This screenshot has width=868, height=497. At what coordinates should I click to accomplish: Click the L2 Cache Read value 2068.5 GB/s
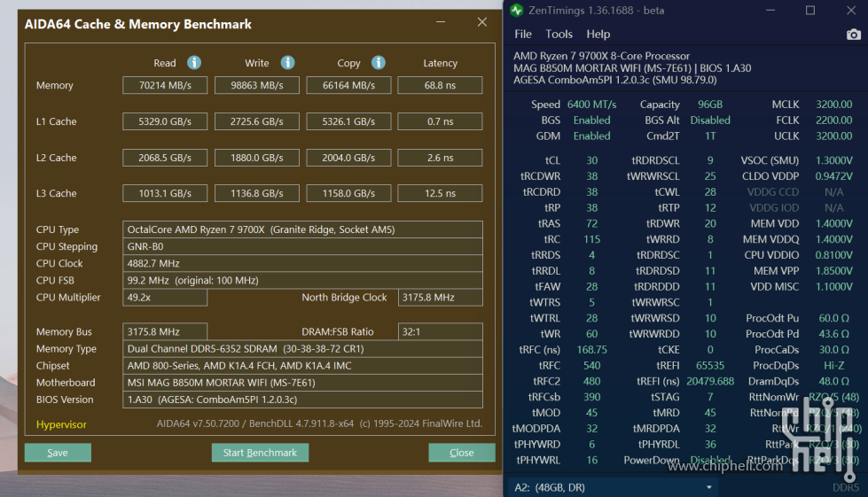(165, 158)
